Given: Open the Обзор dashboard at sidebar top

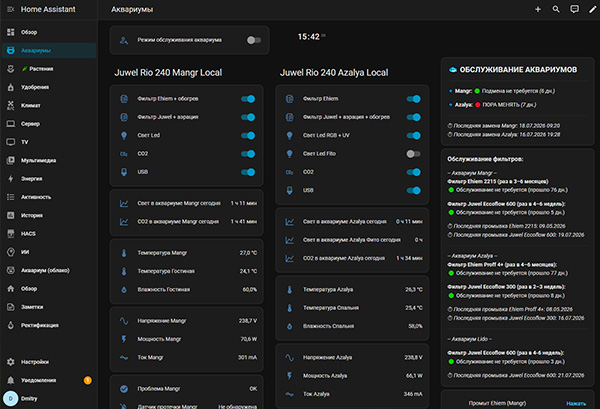Looking at the screenshot, I should [49, 32].
